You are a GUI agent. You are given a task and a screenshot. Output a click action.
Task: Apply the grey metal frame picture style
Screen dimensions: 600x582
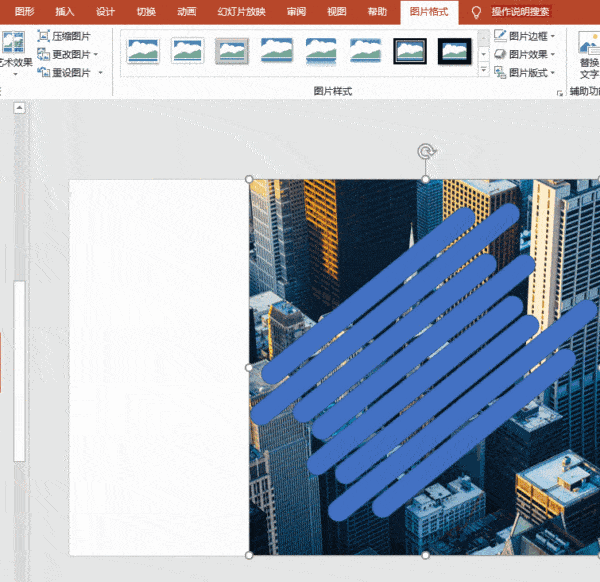232,51
